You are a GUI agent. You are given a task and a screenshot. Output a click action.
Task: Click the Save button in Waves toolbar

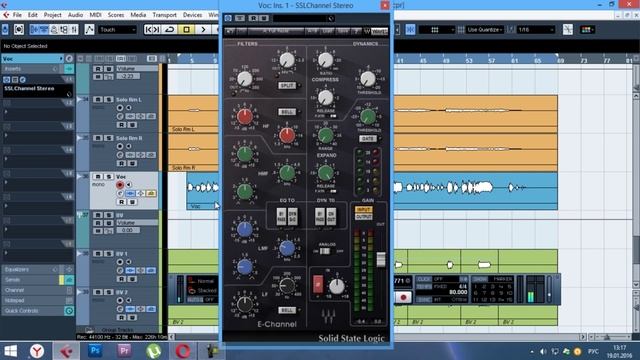pyautogui.click(x=343, y=31)
